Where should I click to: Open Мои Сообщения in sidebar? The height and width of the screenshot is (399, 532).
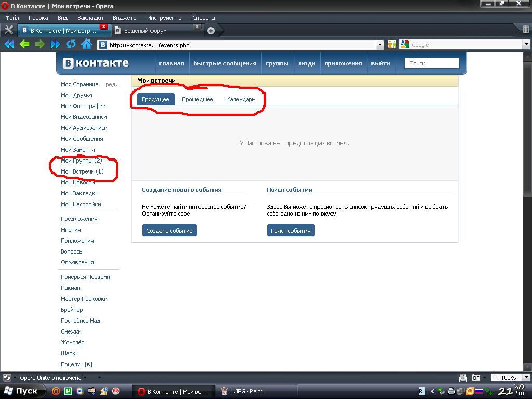[x=82, y=138]
